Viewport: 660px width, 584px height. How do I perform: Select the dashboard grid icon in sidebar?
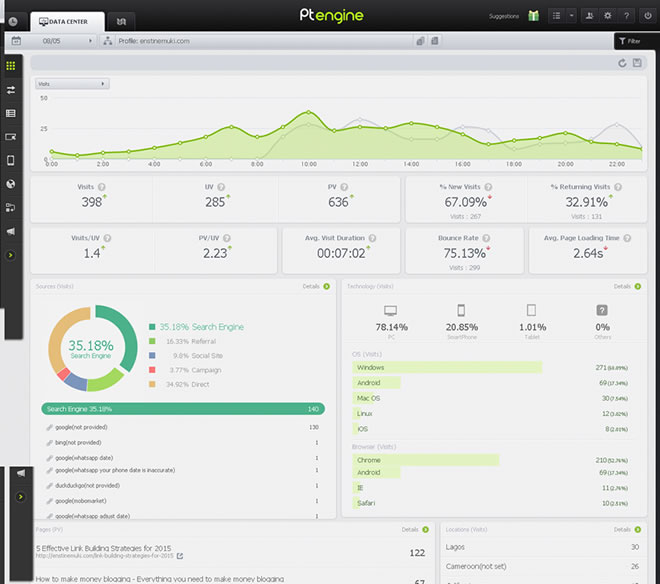(x=11, y=66)
